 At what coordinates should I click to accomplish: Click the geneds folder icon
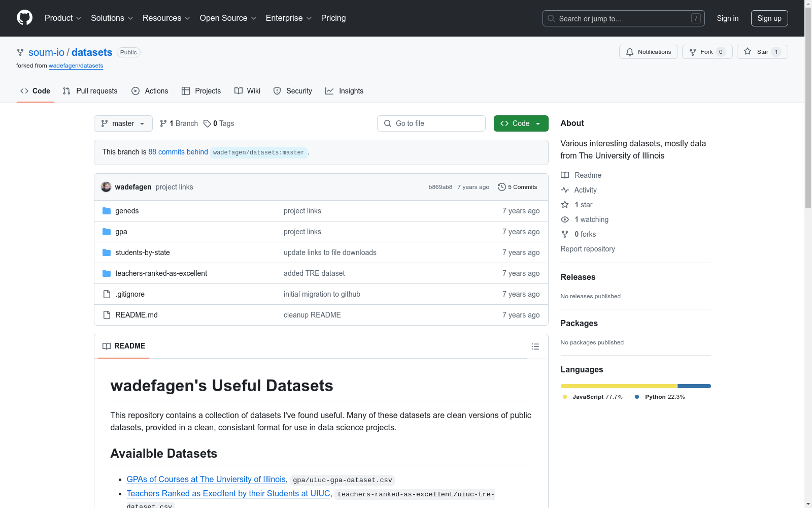(107, 211)
